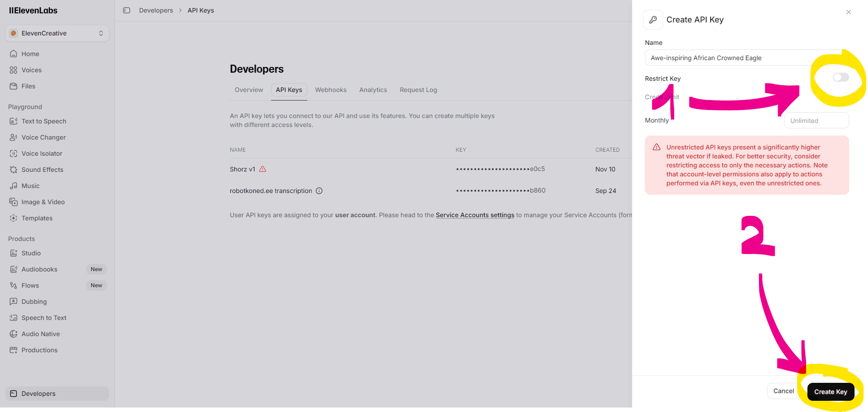Click the key icon in Create API Key
Image resolution: width=868 pixels, height=412 pixels.
[x=653, y=20]
